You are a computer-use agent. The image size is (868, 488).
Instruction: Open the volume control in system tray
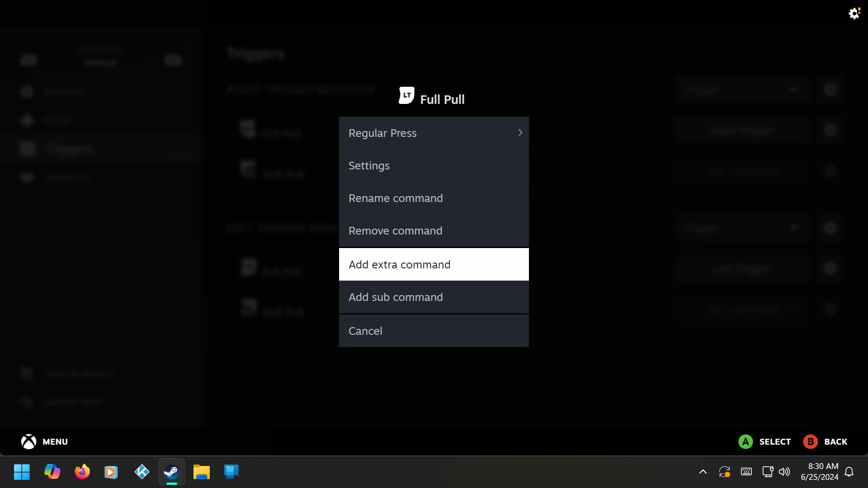(x=784, y=472)
